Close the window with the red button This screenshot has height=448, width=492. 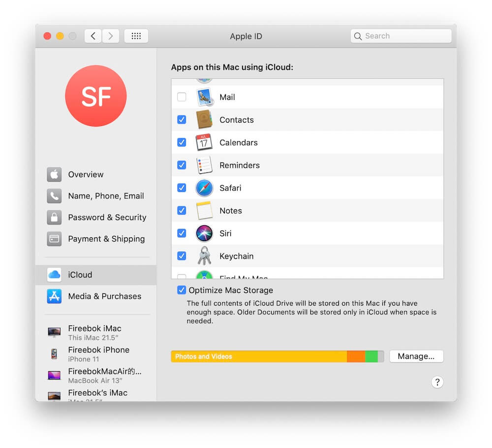(47, 36)
